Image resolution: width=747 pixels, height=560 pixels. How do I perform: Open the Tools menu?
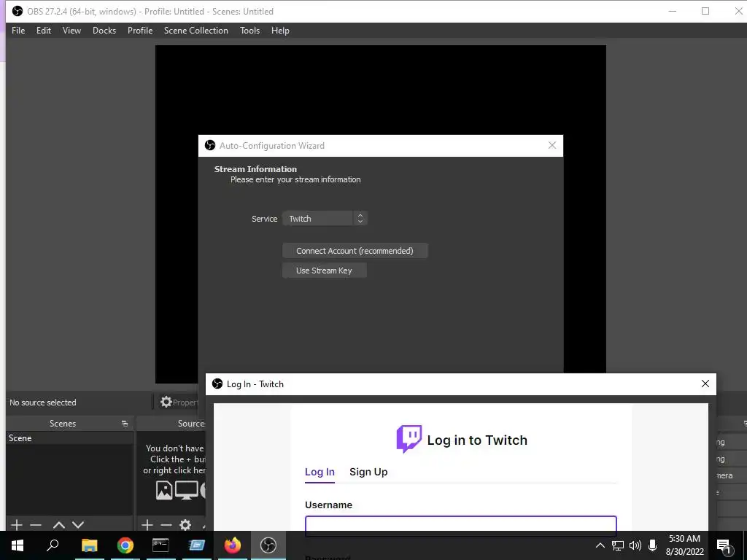(x=249, y=31)
